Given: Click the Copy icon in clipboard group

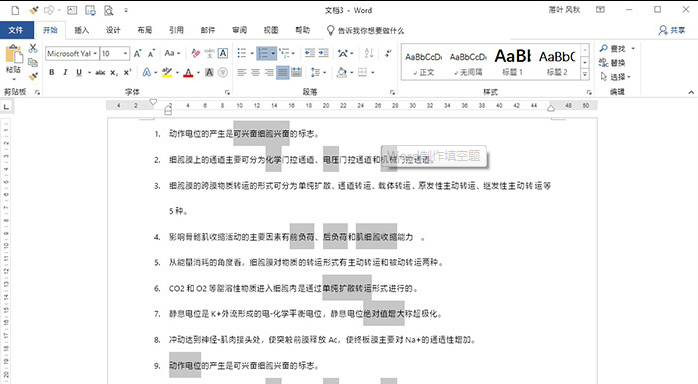Looking at the screenshot, I should tap(33, 62).
